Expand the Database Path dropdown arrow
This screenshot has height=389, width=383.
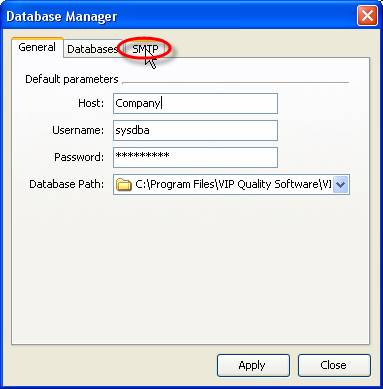(x=340, y=184)
